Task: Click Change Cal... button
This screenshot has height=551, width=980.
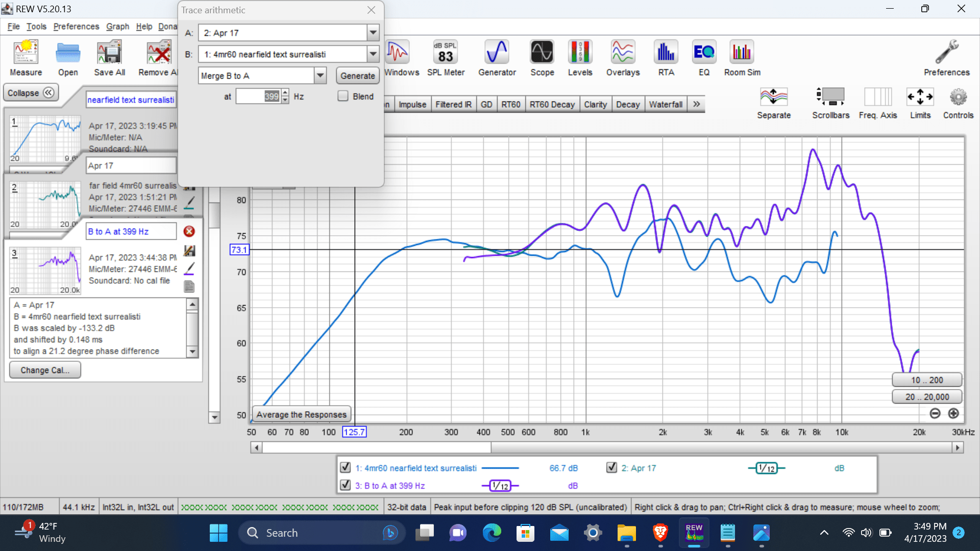Action: (45, 370)
